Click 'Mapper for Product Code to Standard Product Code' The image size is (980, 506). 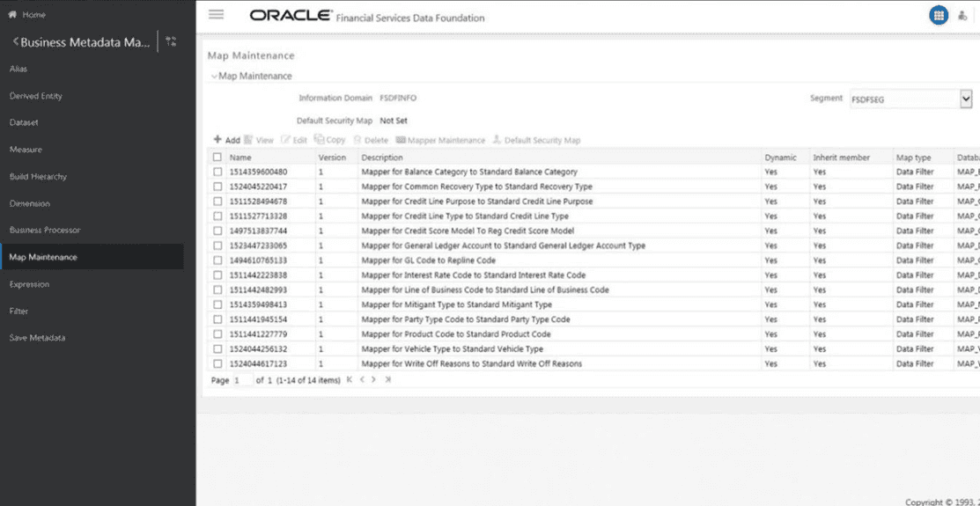tap(456, 334)
